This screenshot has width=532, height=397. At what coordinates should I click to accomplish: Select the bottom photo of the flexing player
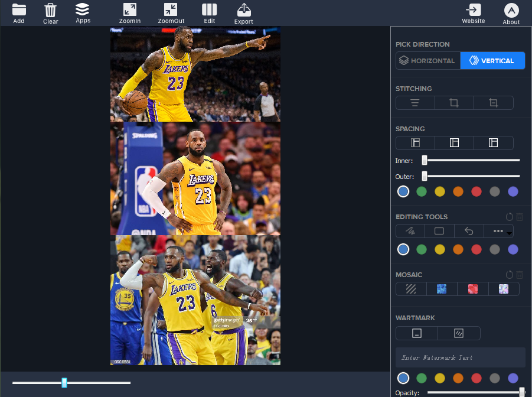pos(195,300)
